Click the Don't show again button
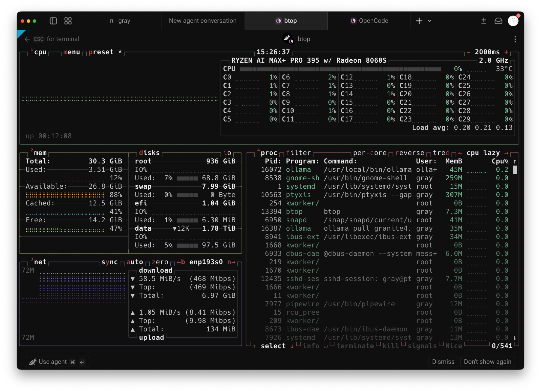 (488, 362)
